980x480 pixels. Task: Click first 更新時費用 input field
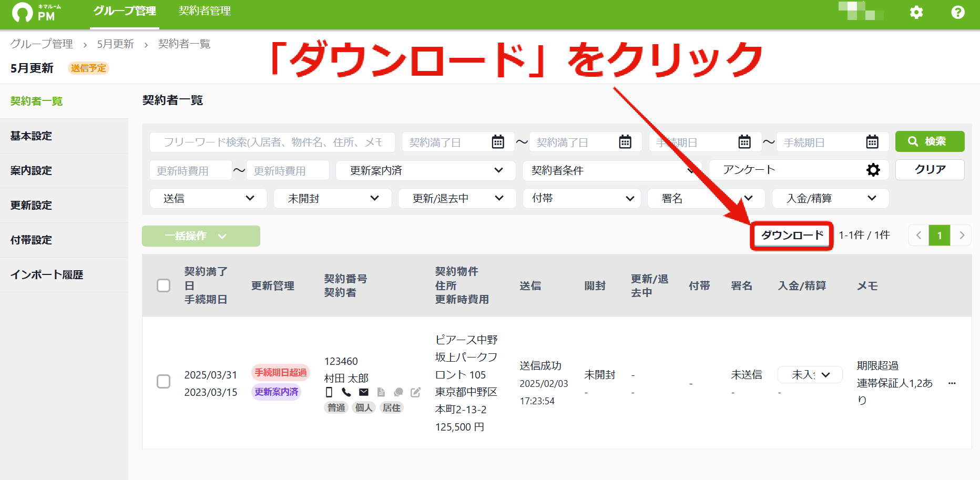191,170
